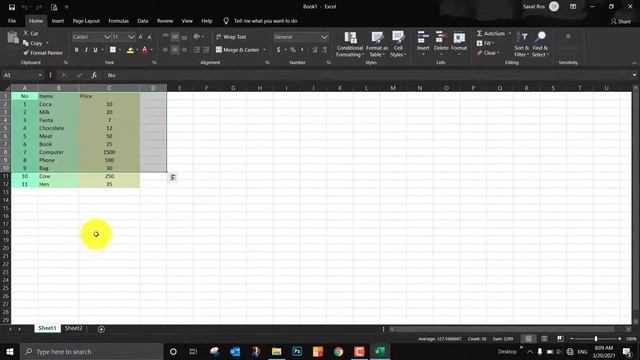Click the Share button
The image size is (640, 360).
[x=621, y=21]
